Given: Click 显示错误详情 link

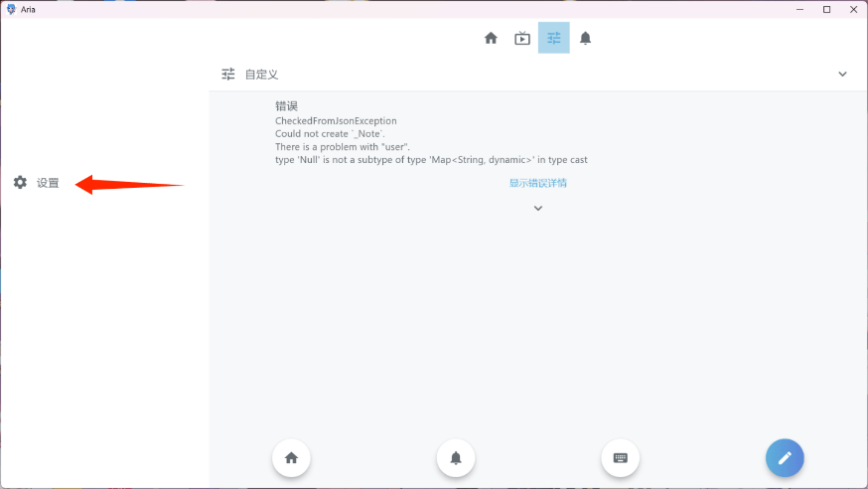Looking at the screenshot, I should [x=537, y=183].
